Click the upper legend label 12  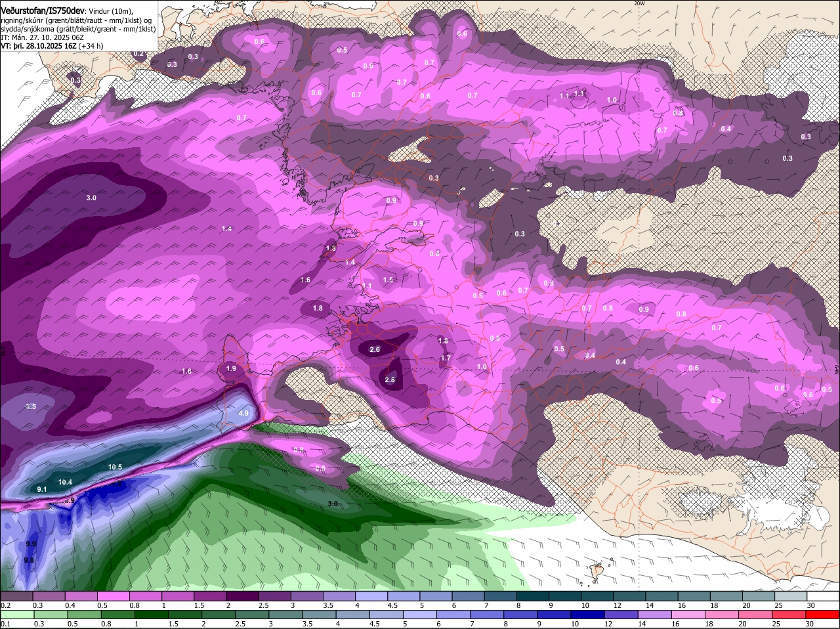coord(618,605)
